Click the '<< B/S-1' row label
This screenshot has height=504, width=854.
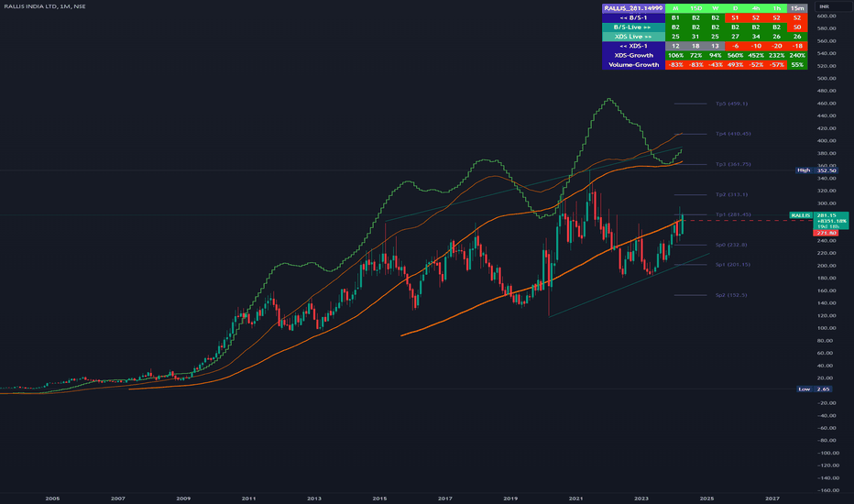tap(633, 17)
